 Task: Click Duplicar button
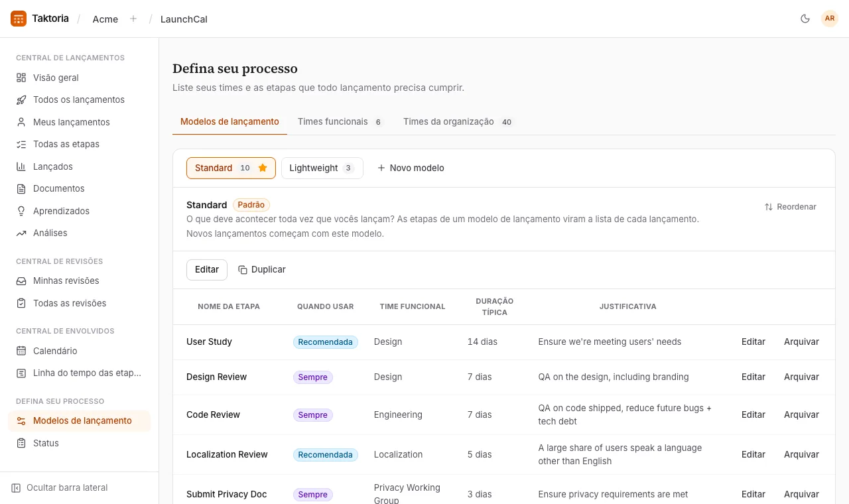tap(262, 270)
